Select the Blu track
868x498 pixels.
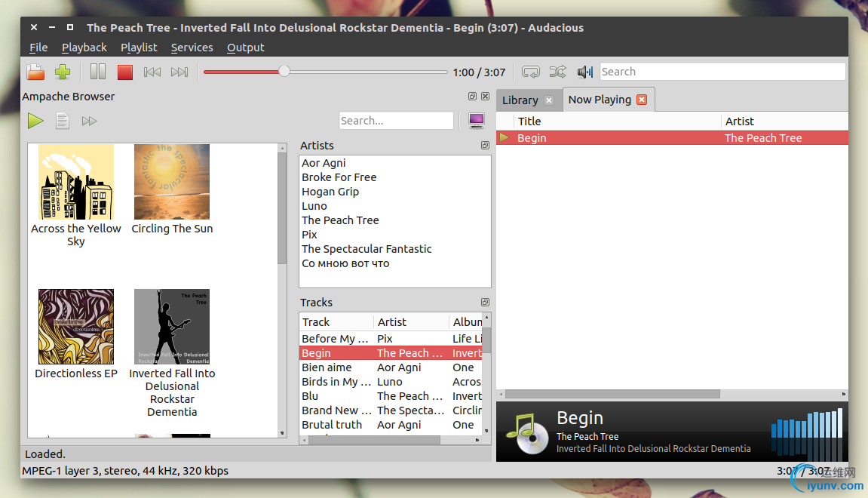391,396
